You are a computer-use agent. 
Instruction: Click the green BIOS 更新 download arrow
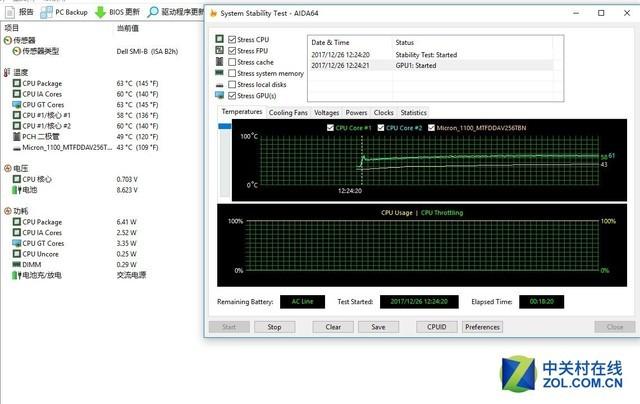tap(100, 12)
